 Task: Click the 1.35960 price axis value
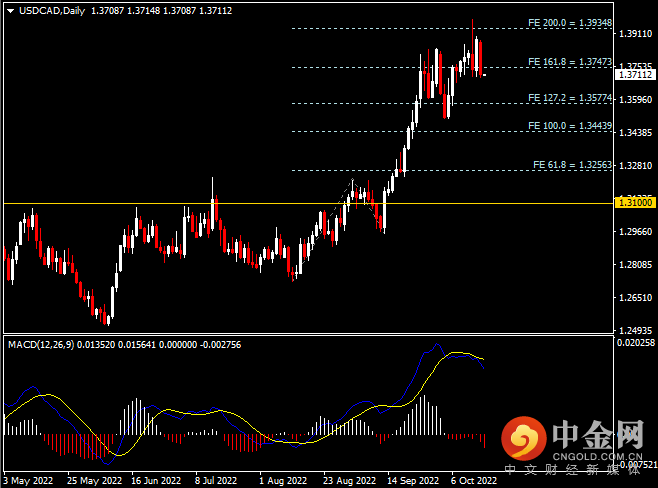coord(636,99)
